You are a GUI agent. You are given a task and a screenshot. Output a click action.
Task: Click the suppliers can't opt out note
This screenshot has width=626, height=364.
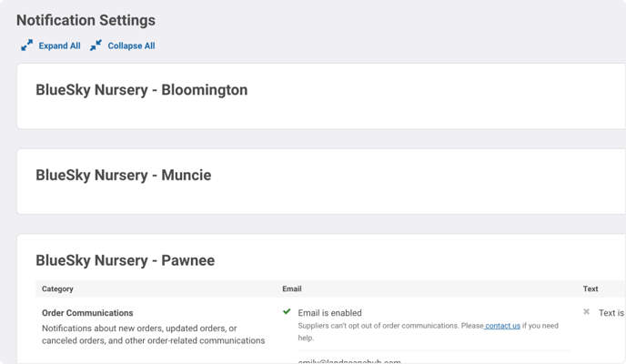[x=428, y=331]
